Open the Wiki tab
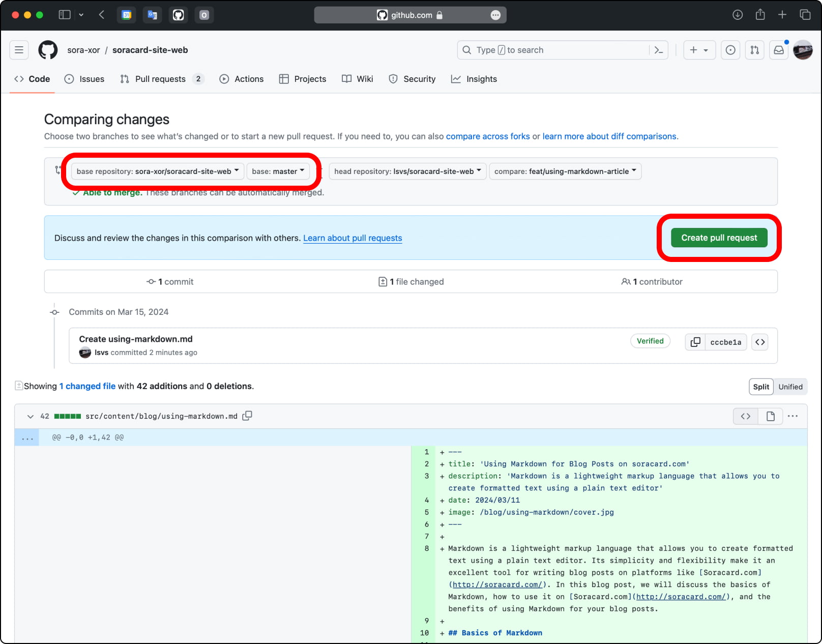 358,79
